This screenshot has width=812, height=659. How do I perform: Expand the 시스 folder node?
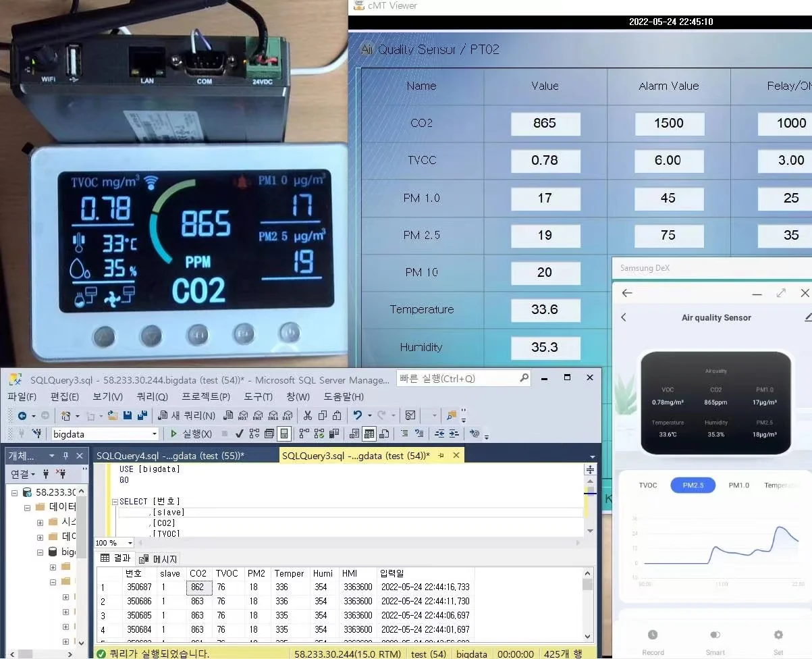pyautogui.click(x=40, y=522)
